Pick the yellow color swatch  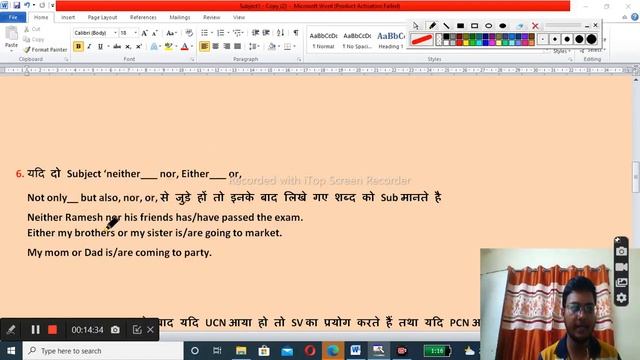coord(466,43)
